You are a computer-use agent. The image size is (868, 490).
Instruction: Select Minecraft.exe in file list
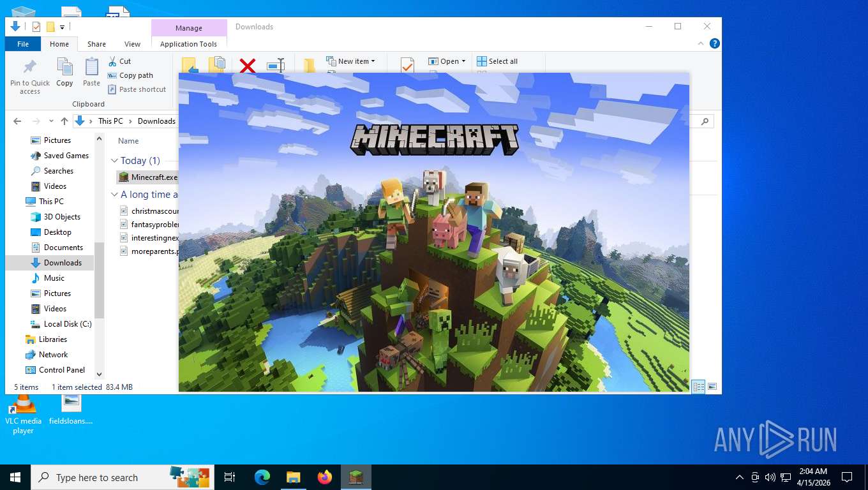[148, 177]
